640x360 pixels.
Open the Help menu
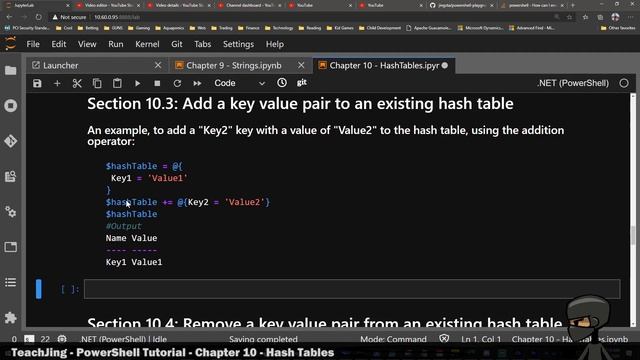click(x=275, y=44)
